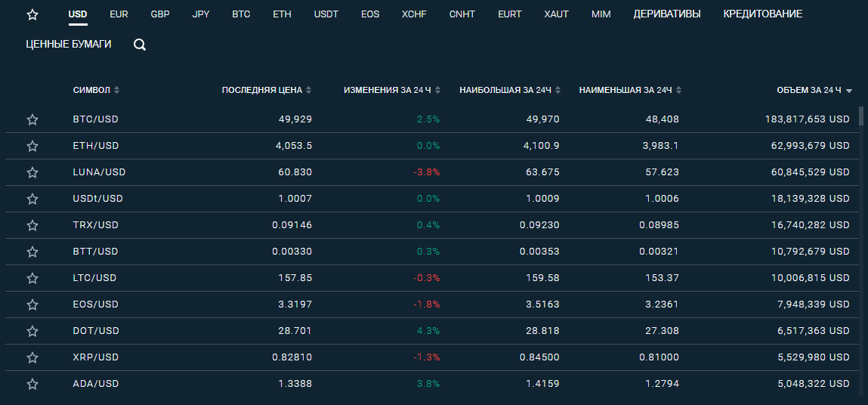Click the star next to DOT/USD
868x405 pixels.
pos(32,331)
